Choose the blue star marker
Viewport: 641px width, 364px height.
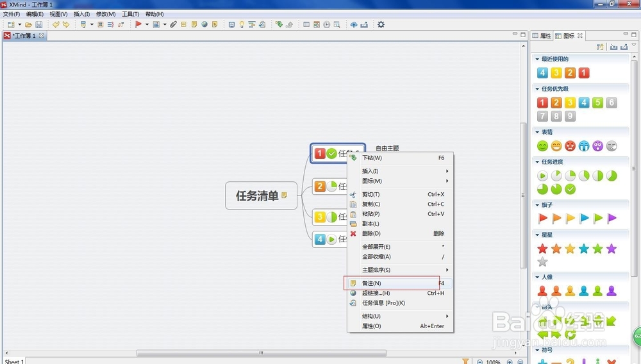click(584, 249)
